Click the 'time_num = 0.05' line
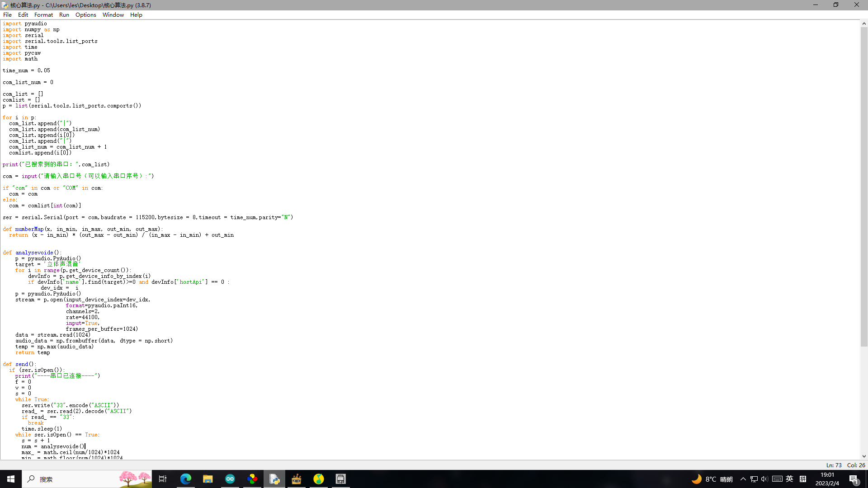Screen dimensions: 868x488 pyautogui.click(x=26, y=70)
